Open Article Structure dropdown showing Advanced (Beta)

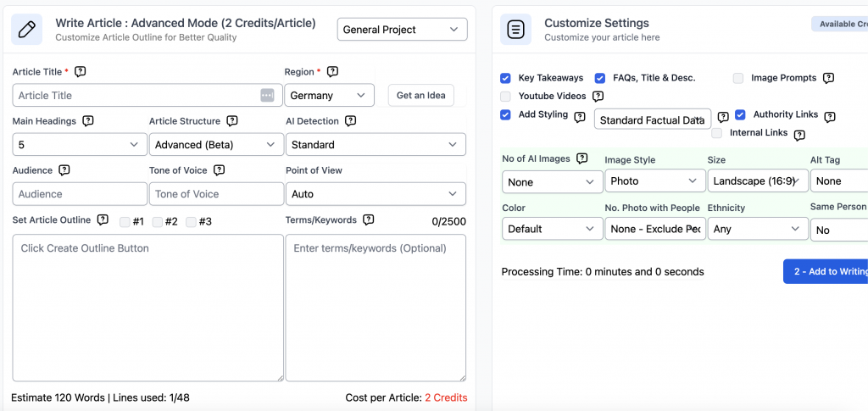216,145
